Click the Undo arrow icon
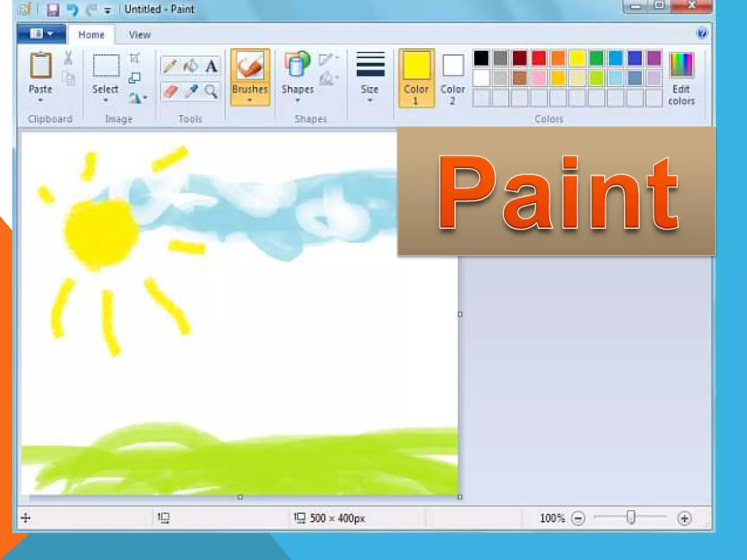This screenshot has height=560, width=747. point(72,10)
